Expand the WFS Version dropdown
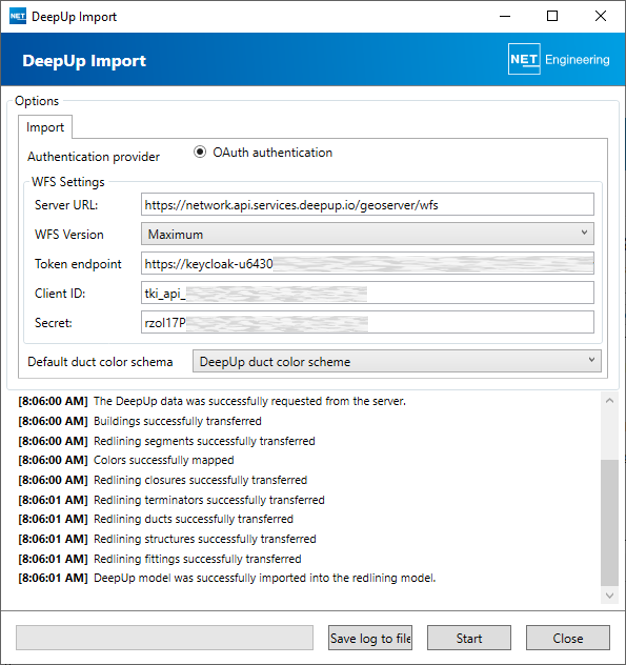Image resolution: width=626 pixels, height=665 pixels. tap(367, 234)
